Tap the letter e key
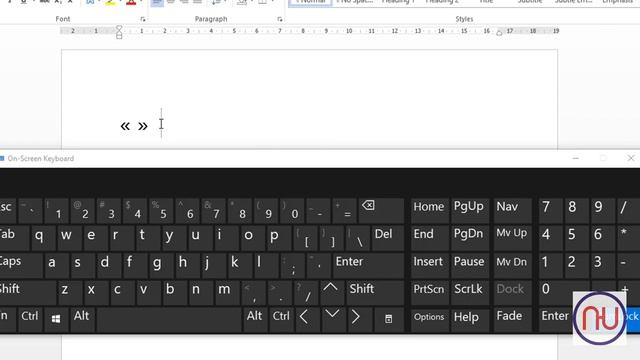The height and width of the screenshot is (360, 640). pos(95,238)
